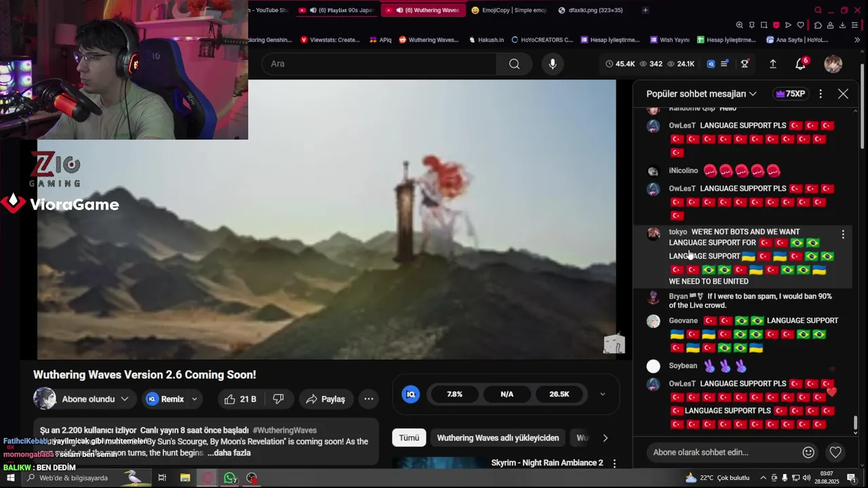
Task: Click the YouTube search magnifier button
Action: 514,64
